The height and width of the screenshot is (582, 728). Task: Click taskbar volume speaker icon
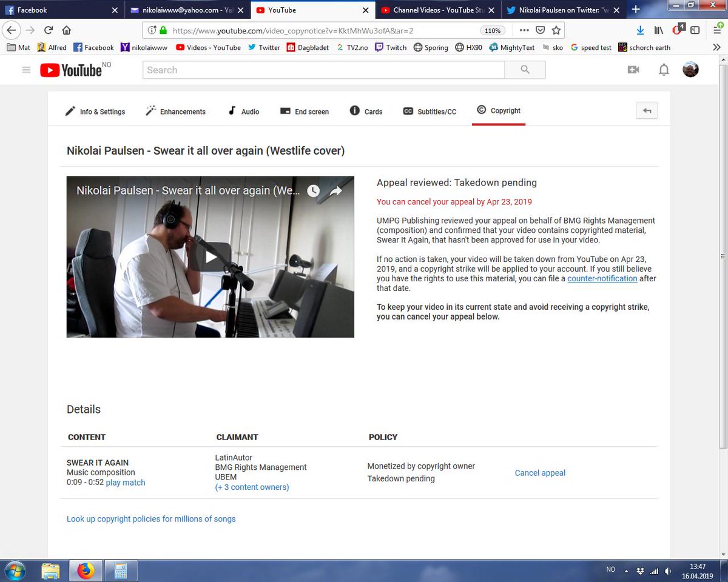click(x=668, y=570)
